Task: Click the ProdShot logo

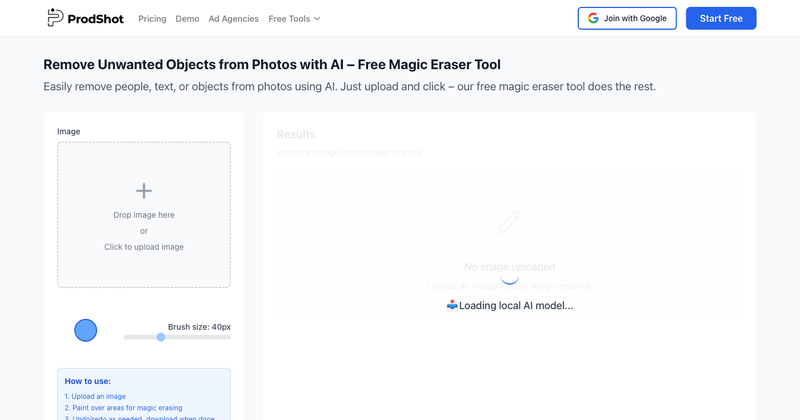Action: [x=85, y=18]
